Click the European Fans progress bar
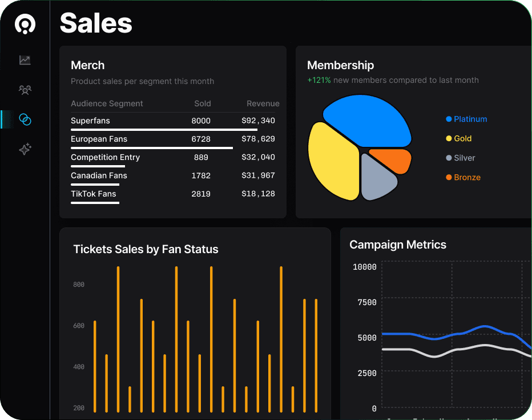Screen dimensions: 532x420 click(x=152, y=148)
